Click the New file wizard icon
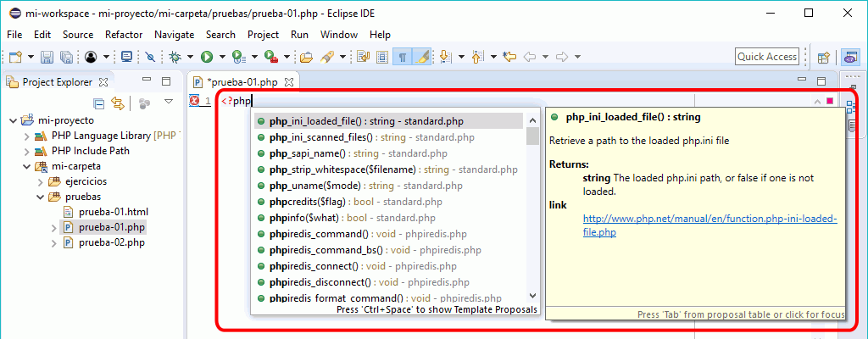This screenshot has width=868, height=339. (x=16, y=57)
